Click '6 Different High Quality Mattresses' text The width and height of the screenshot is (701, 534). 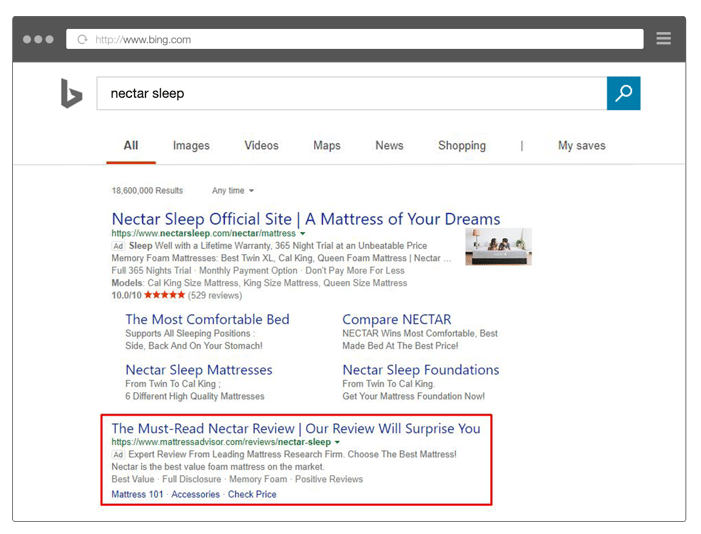pos(195,396)
